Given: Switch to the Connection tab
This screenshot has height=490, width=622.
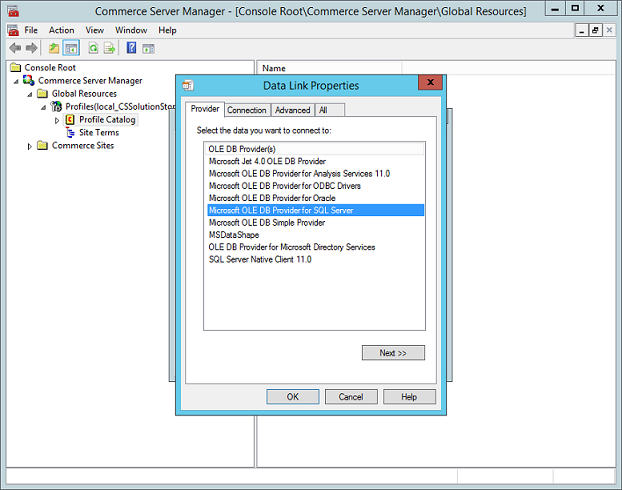Looking at the screenshot, I should 247,110.
